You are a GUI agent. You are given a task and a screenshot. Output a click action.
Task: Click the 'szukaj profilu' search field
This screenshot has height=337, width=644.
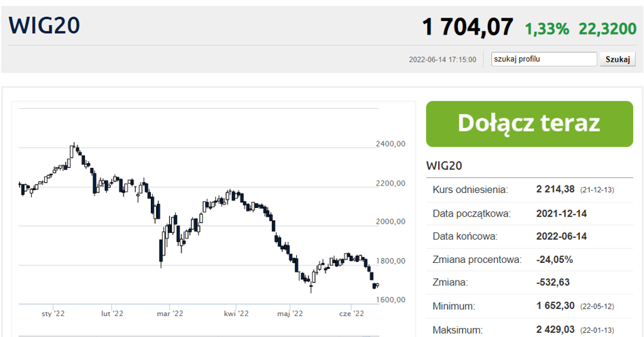click(543, 59)
